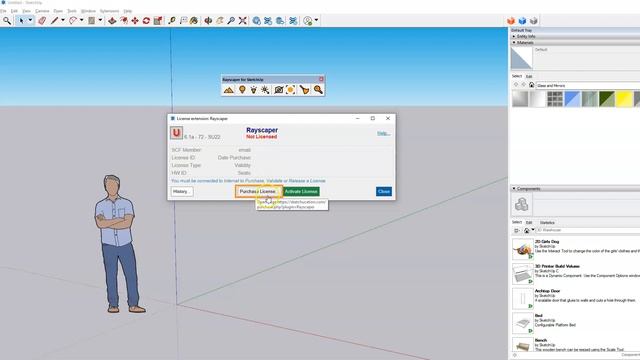Image resolution: width=640 pixels, height=360 pixels.
Task: Select the Rectangle shape tool
Action: pyautogui.click(x=91, y=20)
